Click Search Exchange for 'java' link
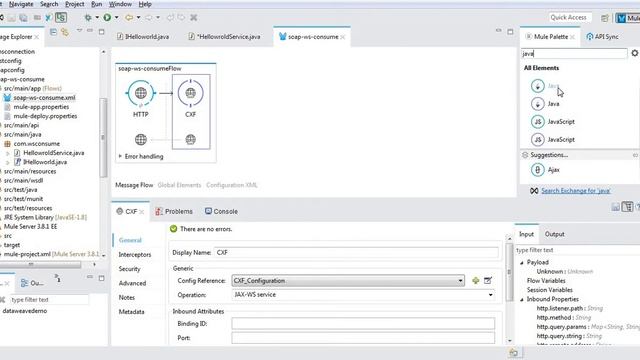 pyautogui.click(x=576, y=191)
